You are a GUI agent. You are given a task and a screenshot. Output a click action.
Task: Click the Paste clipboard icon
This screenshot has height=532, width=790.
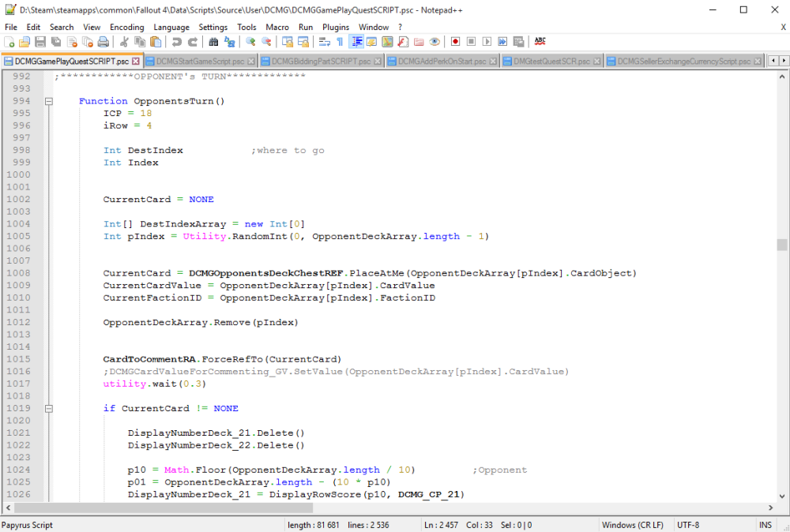[156, 42]
